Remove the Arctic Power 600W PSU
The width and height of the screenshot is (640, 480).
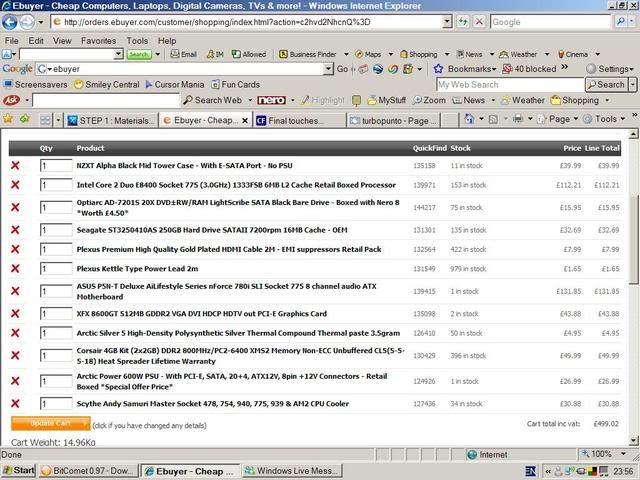pyautogui.click(x=15, y=381)
